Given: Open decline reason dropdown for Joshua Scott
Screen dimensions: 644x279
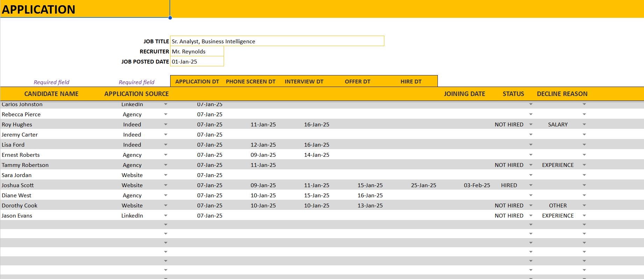Looking at the screenshot, I should coord(584,185).
